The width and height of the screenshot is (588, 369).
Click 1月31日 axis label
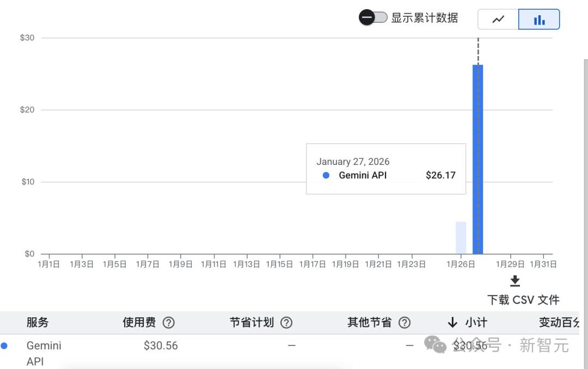pyautogui.click(x=543, y=265)
